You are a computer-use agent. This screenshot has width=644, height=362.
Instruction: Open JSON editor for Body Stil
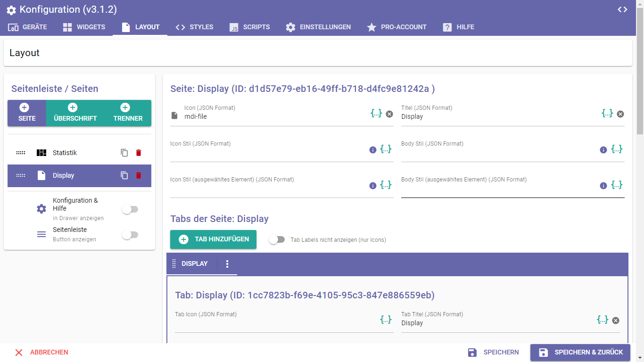point(617,149)
